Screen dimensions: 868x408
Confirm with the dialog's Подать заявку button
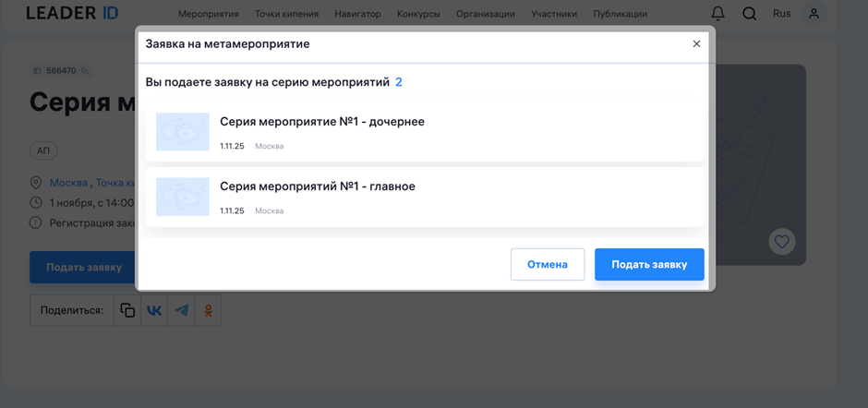click(x=649, y=264)
